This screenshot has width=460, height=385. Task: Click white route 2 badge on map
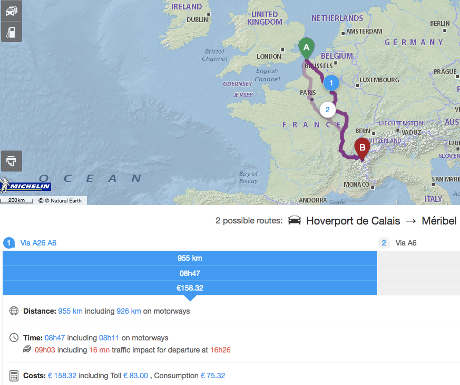327,110
